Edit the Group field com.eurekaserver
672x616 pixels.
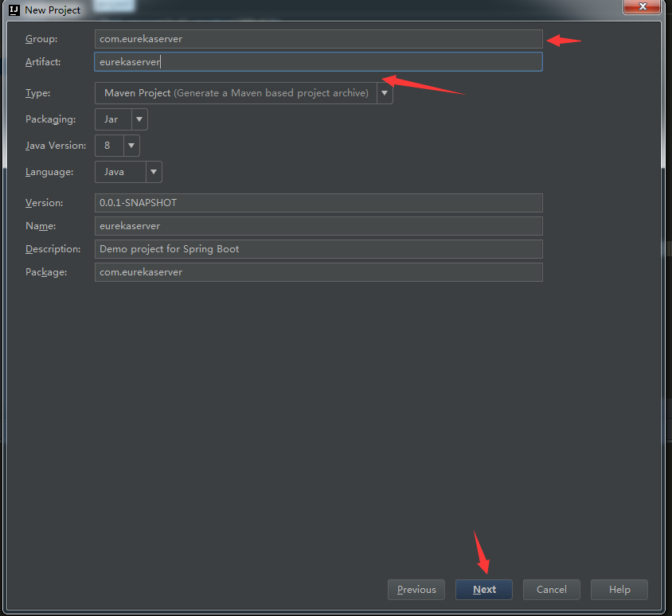(318, 39)
